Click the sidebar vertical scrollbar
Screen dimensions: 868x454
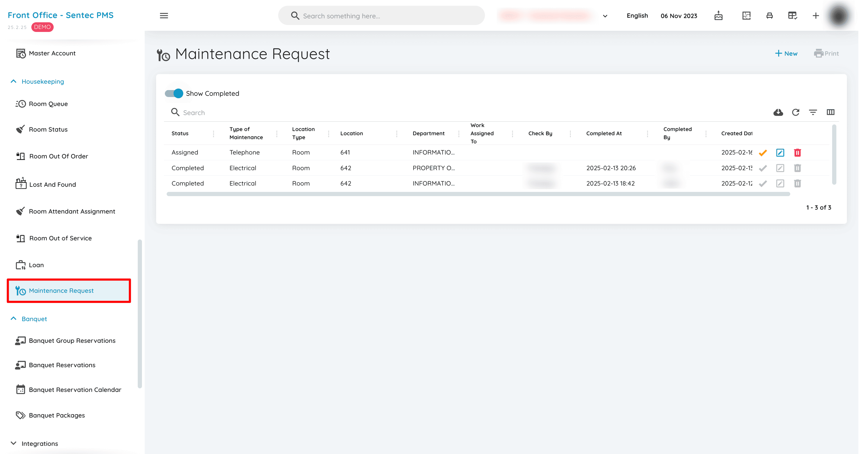tap(140, 314)
